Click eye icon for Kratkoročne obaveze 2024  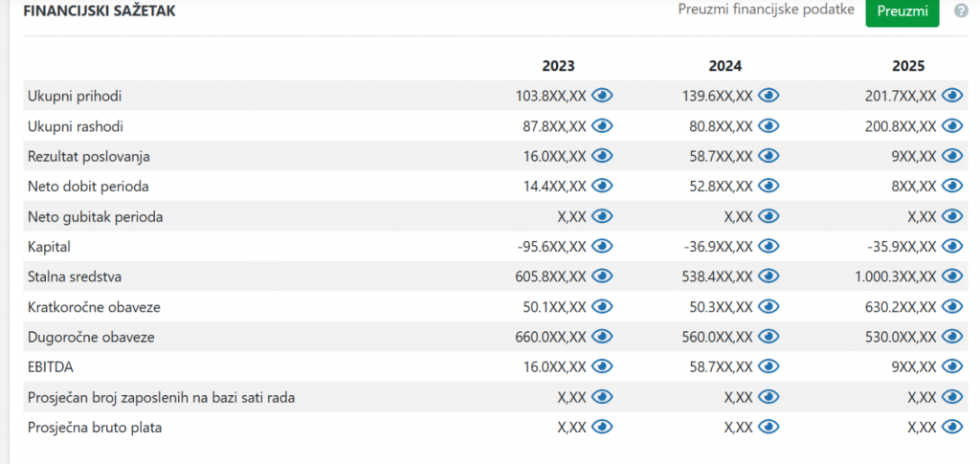tap(768, 307)
